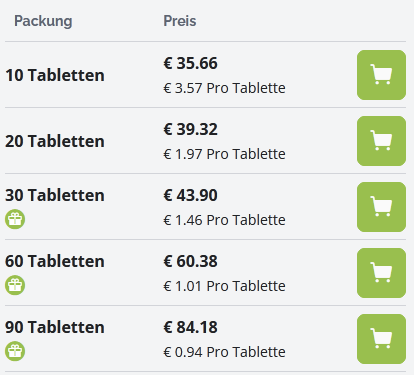
Task: Select the 10 Tabletten package label
Action: coord(55,75)
